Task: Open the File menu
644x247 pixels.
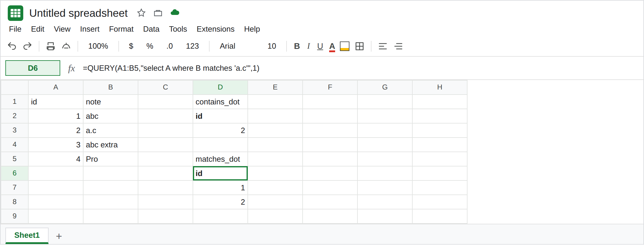Action: (15, 29)
